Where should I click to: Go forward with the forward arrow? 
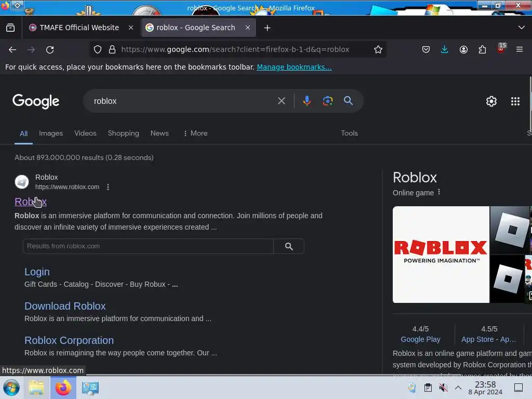31,50
